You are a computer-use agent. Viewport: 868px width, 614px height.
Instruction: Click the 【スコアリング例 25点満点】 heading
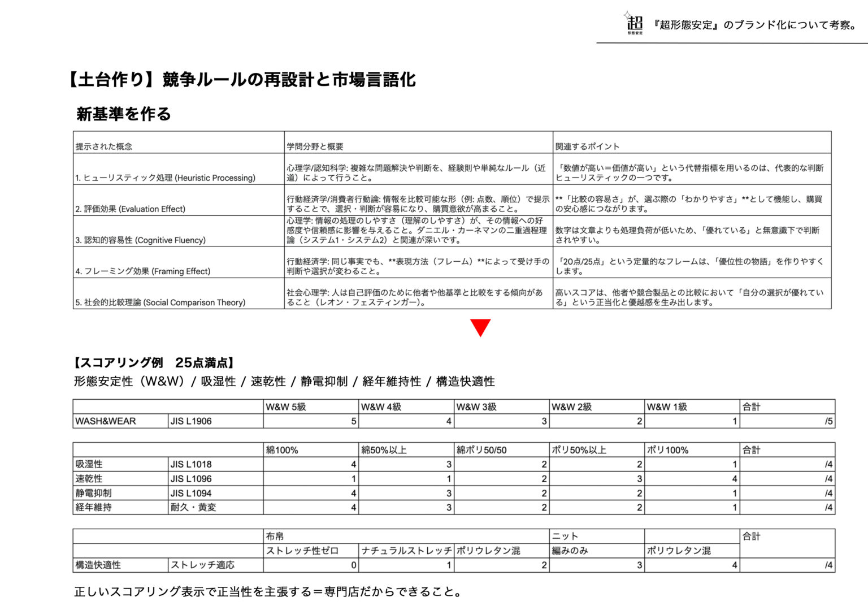click(x=154, y=363)
